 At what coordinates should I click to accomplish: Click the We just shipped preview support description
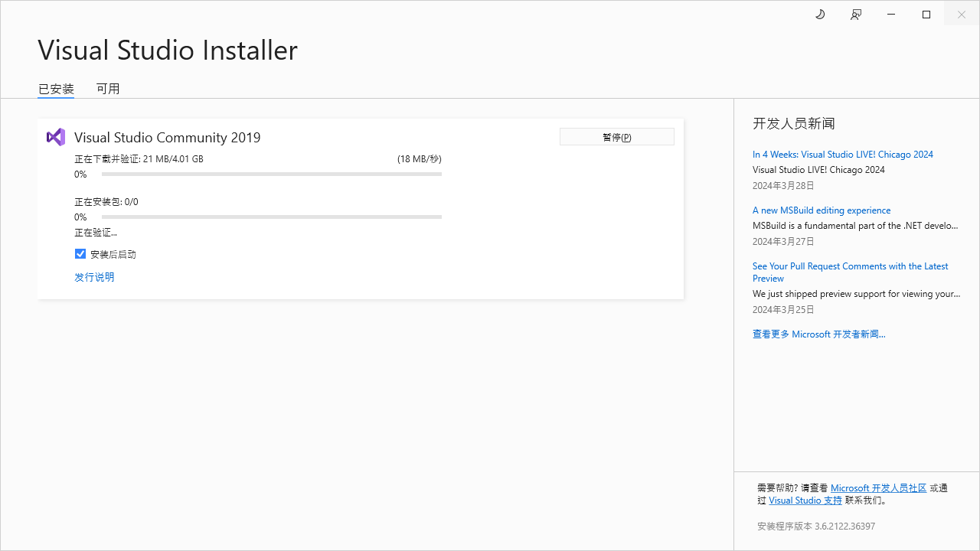pyautogui.click(x=857, y=294)
